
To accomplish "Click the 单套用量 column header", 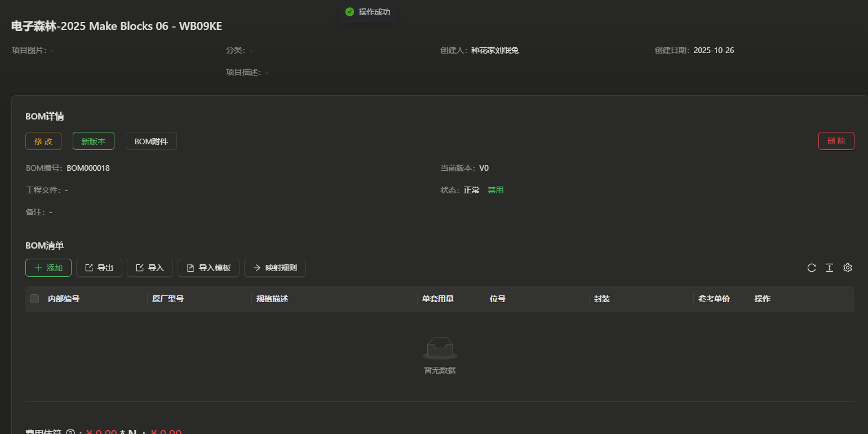I will click(438, 299).
